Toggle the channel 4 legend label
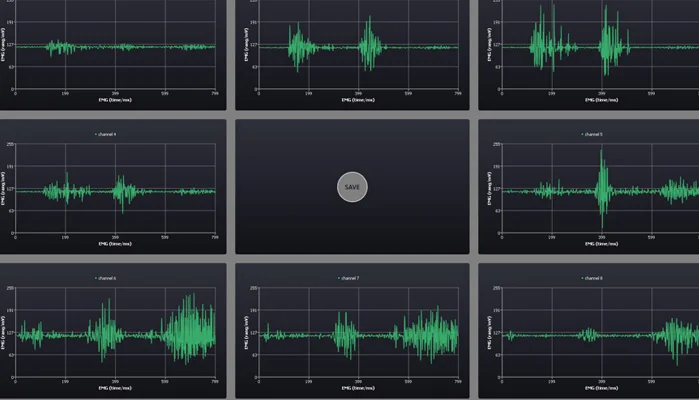 pyautogui.click(x=107, y=134)
